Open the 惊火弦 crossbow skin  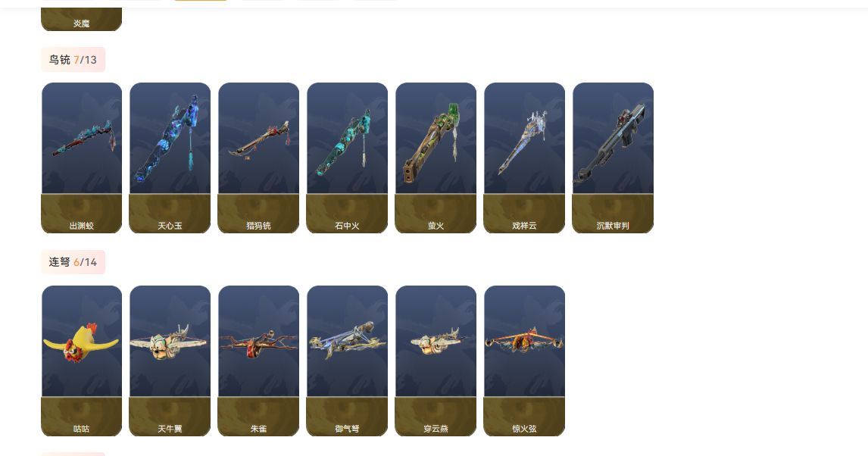(524, 361)
